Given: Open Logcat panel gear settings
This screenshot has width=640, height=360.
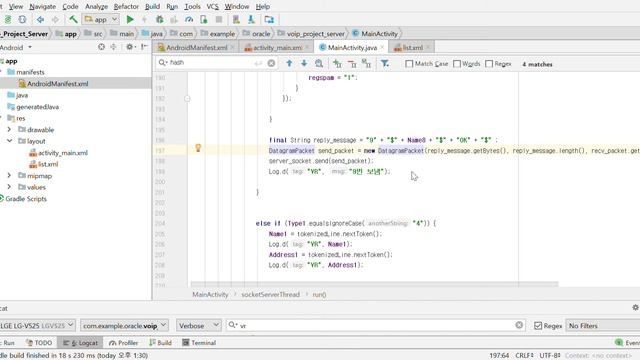Looking at the screenshot, I should 636,307.
